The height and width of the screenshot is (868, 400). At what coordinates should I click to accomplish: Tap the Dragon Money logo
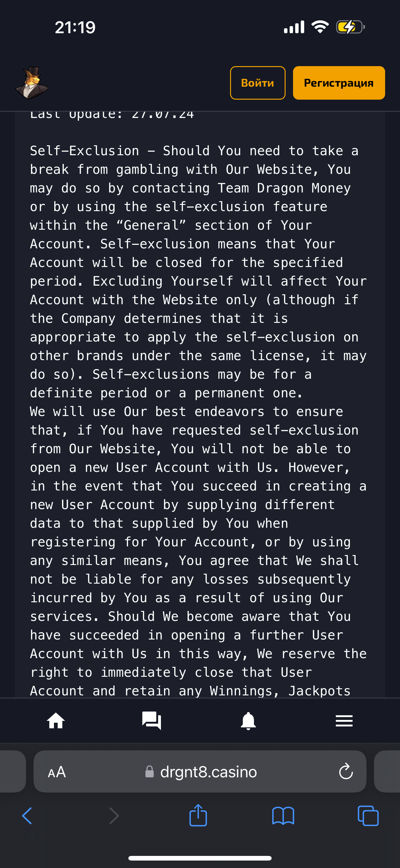coord(32,83)
